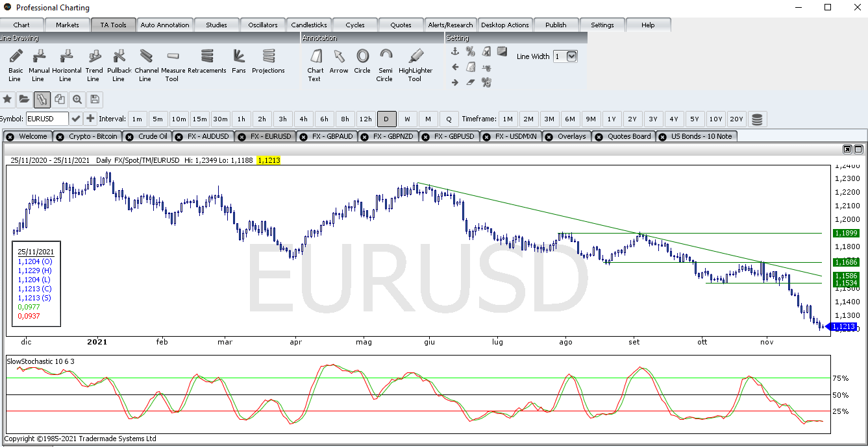
Task: Choose the Projections tool
Action: 268,61
